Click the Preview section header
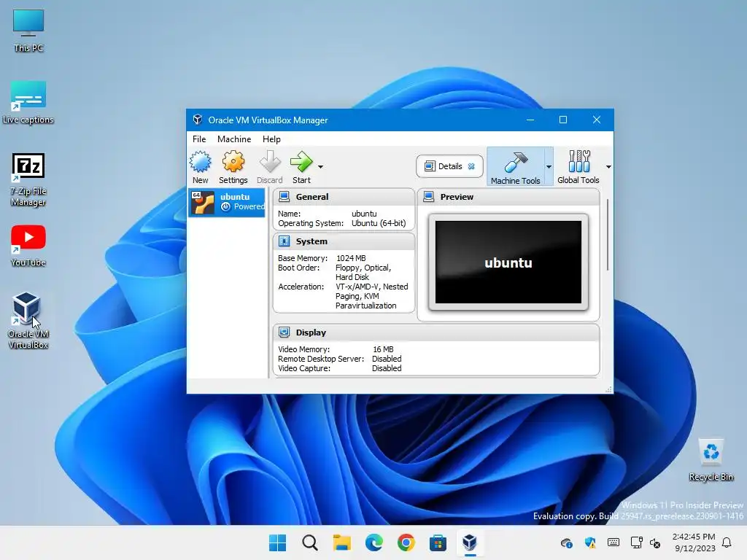The height and width of the screenshot is (560, 747). [508, 197]
